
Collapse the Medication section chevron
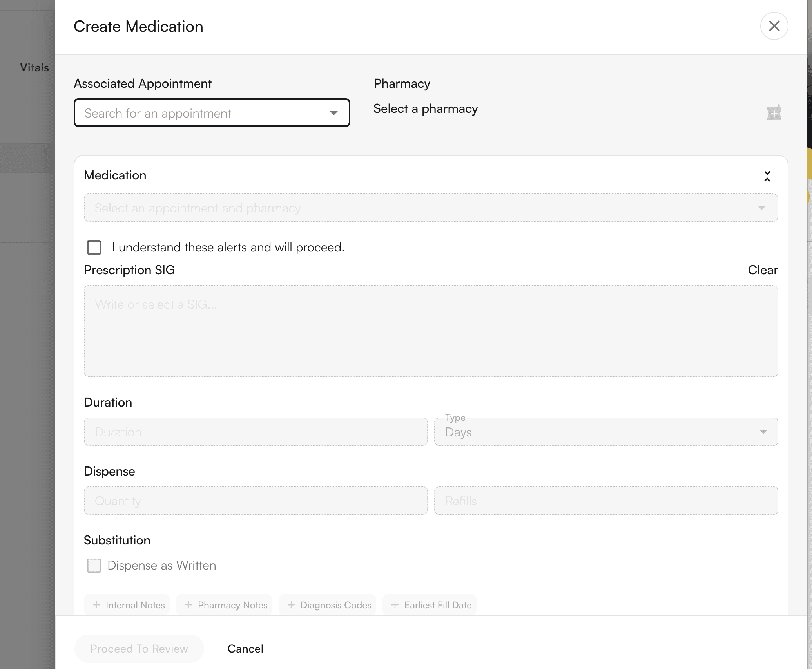point(767,176)
